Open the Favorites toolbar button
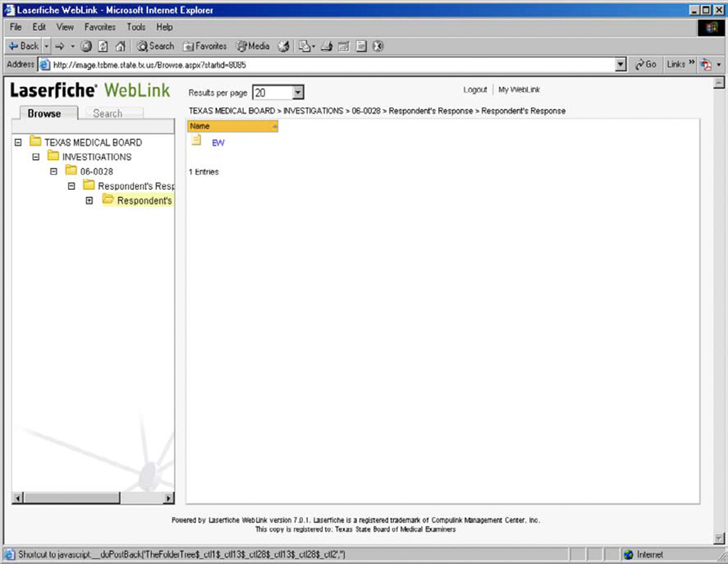Screen dimensions: 728x564 pyautogui.click(x=205, y=46)
